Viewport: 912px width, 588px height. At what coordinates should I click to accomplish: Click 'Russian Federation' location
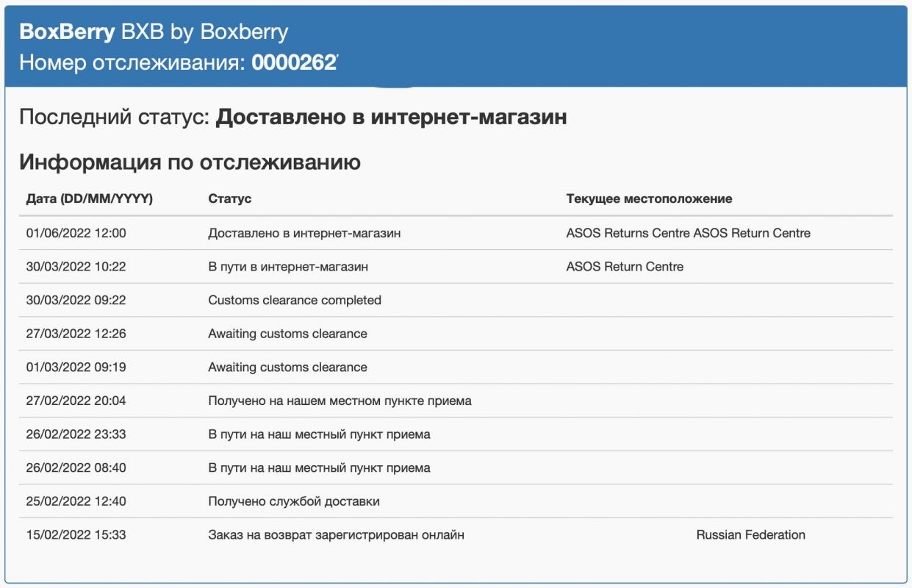750,535
